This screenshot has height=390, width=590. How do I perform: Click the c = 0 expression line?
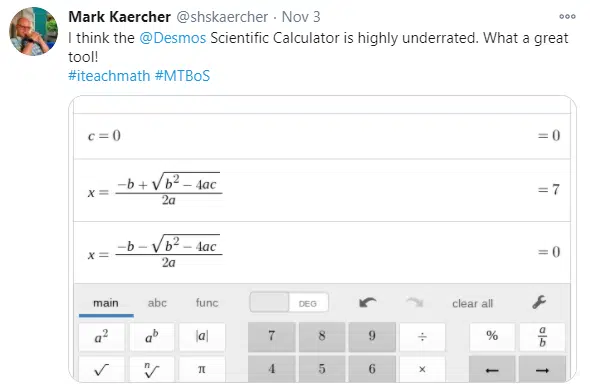click(322, 136)
